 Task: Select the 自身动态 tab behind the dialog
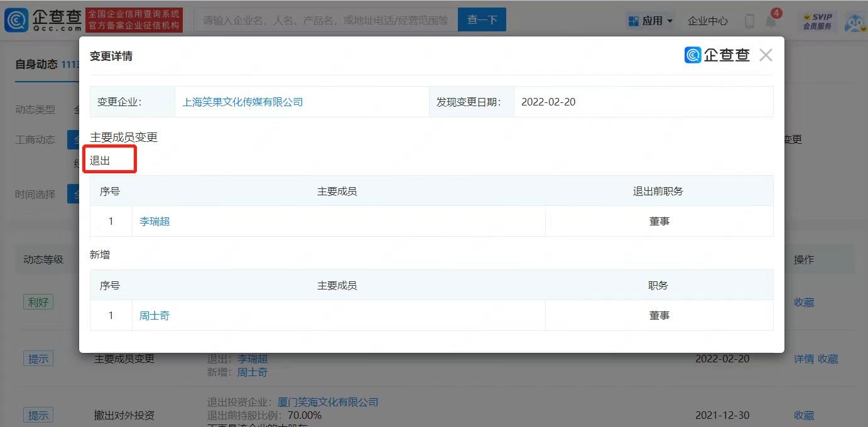coord(36,64)
